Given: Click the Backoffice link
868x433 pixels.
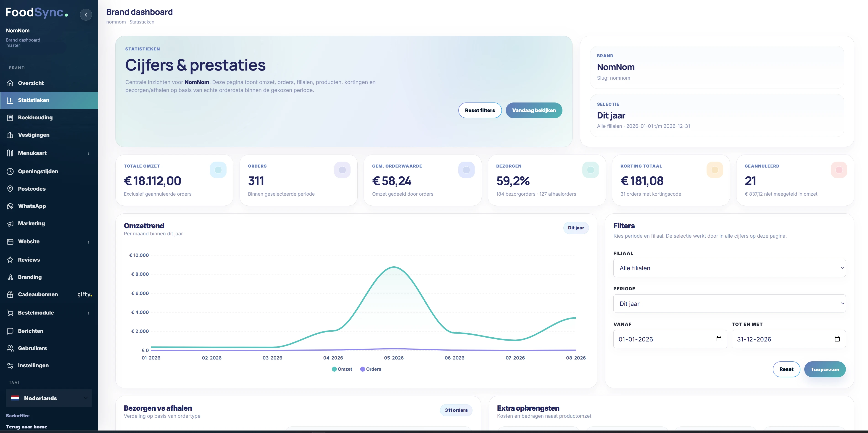Looking at the screenshot, I should [18, 415].
